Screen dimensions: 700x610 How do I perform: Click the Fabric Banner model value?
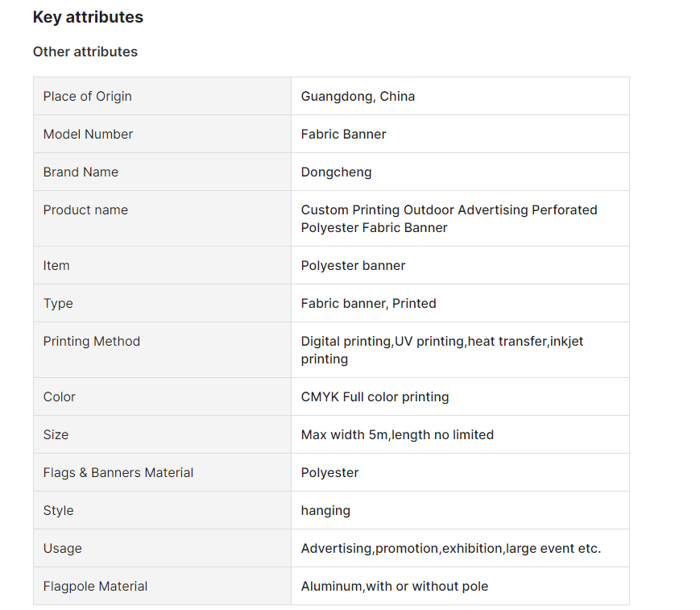(343, 134)
